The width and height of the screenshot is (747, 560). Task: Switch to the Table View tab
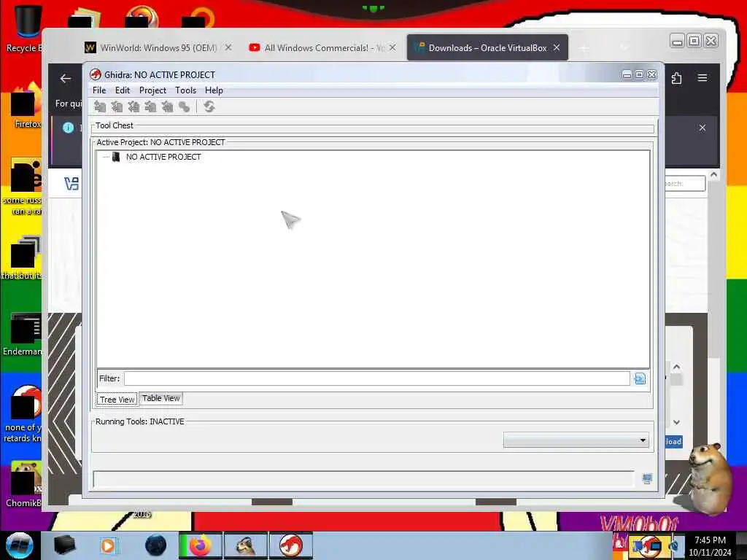161,399
